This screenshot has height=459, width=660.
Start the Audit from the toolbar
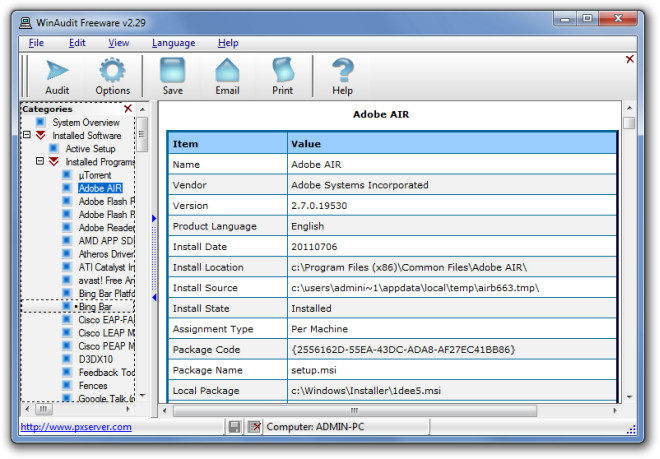click(57, 77)
